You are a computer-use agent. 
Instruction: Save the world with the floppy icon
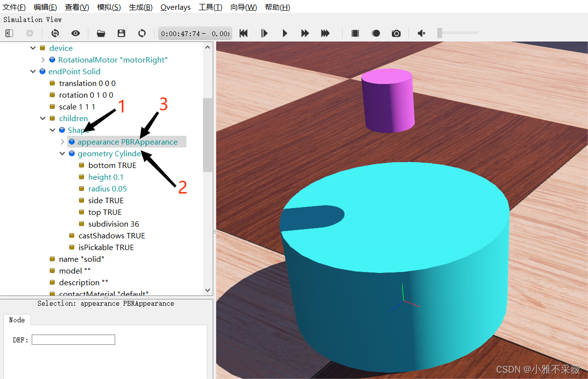click(122, 33)
